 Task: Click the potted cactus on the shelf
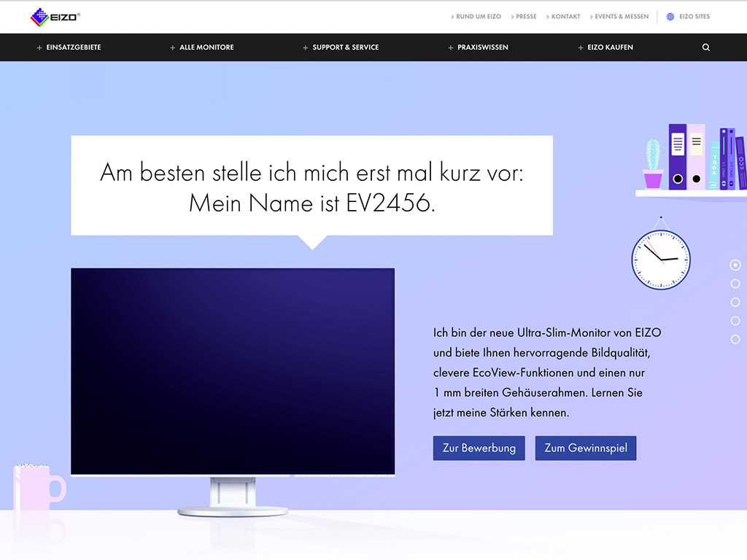tap(653, 165)
